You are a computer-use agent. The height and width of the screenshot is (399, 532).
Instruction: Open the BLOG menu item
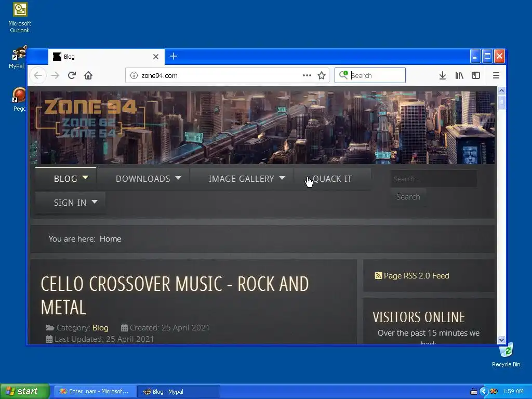click(66, 179)
